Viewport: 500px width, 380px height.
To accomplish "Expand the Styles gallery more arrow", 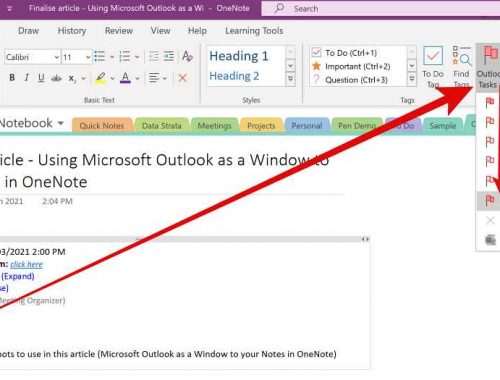I will pyautogui.click(x=291, y=79).
